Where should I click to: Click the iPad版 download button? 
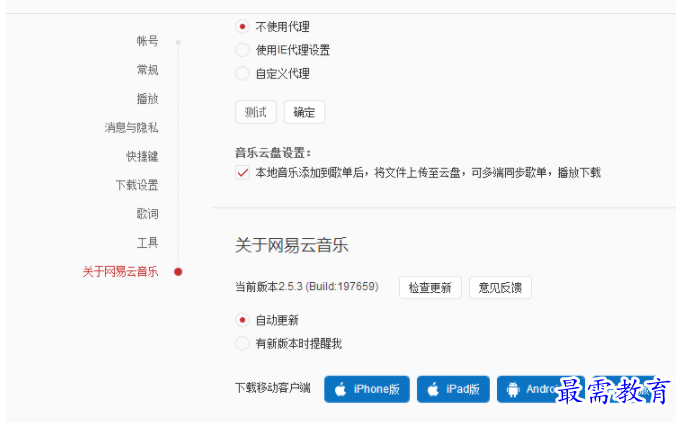[453, 389]
